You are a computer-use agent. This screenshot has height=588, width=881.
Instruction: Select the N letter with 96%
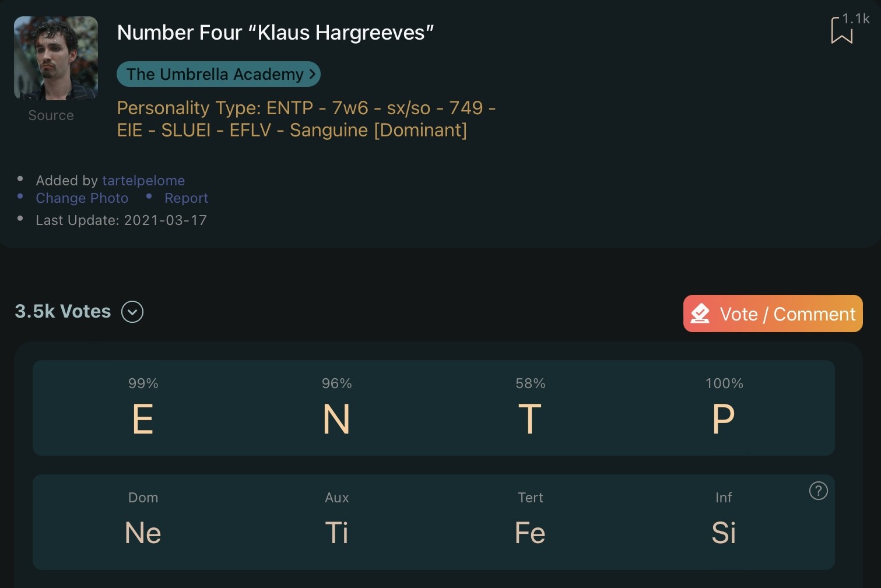[x=336, y=419]
